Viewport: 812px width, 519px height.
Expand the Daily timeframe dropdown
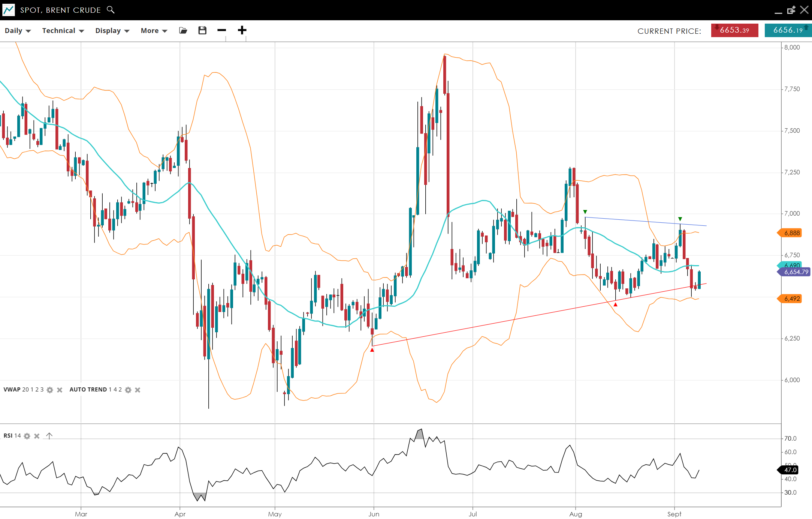coord(18,31)
